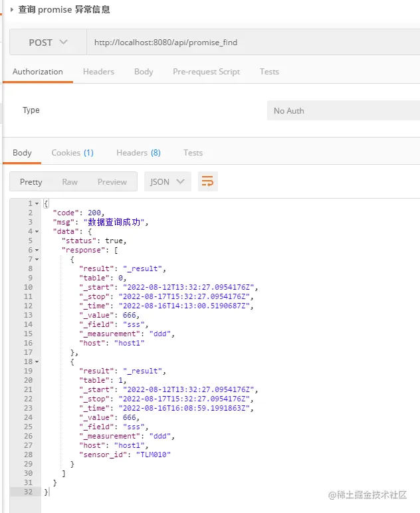This screenshot has width=420, height=513.
Task: Open the No Auth type dropdown
Action: (x=344, y=110)
